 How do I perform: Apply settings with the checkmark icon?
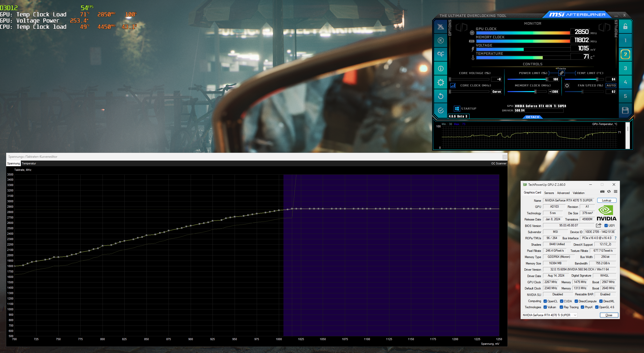tap(440, 110)
